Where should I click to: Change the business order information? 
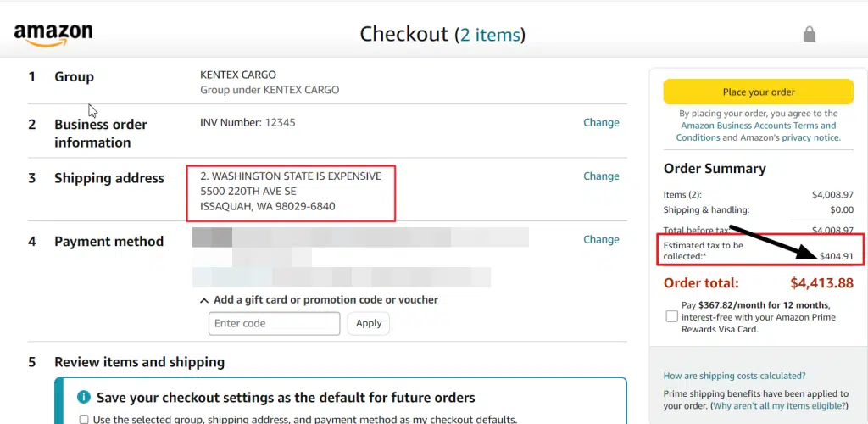tap(601, 122)
